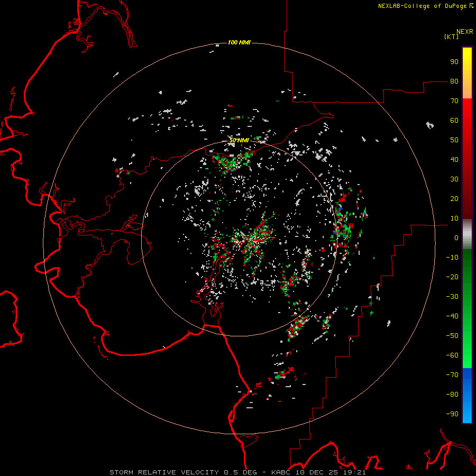The height and width of the screenshot is (476, 476).
Task: Pick the bright green -50 knot color band
Action: point(467,335)
